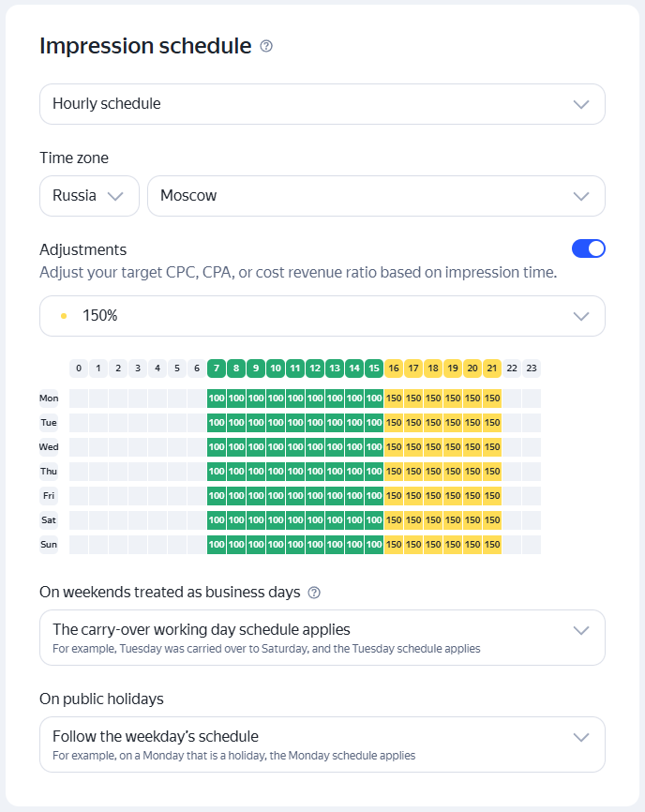The height and width of the screenshot is (812, 645).
Task: Select the hour 16 column header
Action: tap(394, 368)
